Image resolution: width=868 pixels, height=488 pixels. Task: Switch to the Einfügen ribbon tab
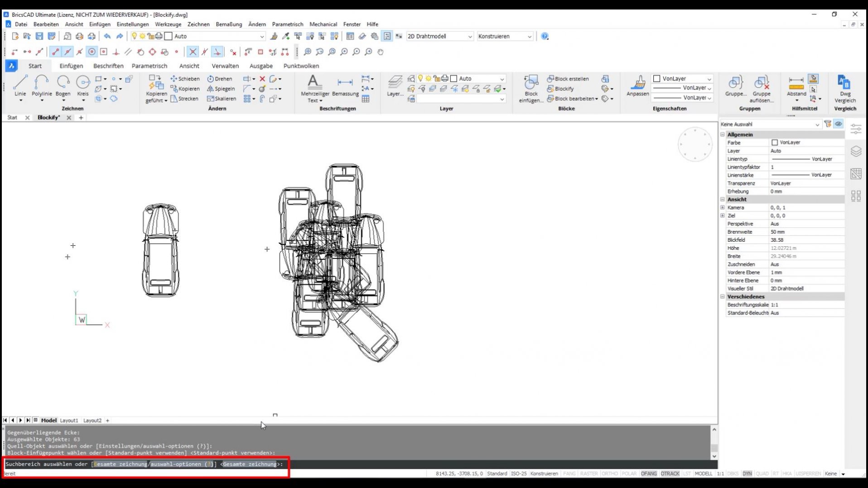pos(71,66)
